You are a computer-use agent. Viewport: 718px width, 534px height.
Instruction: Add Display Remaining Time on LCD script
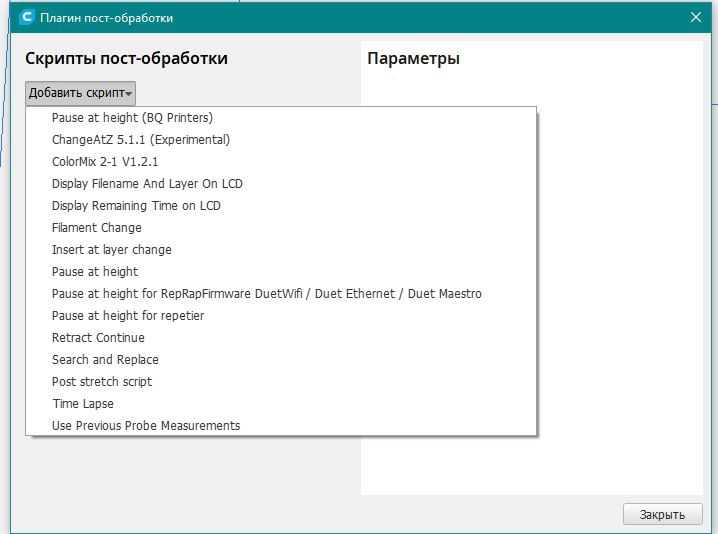click(281, 206)
